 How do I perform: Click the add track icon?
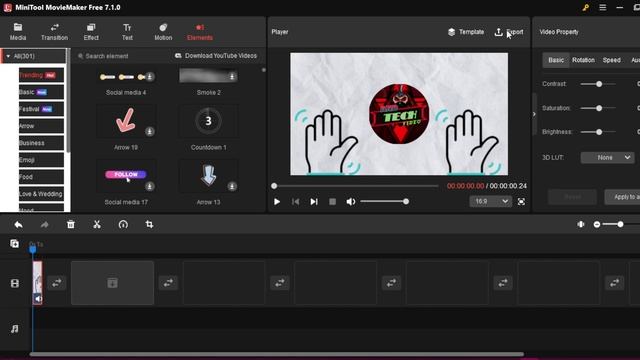pos(14,244)
